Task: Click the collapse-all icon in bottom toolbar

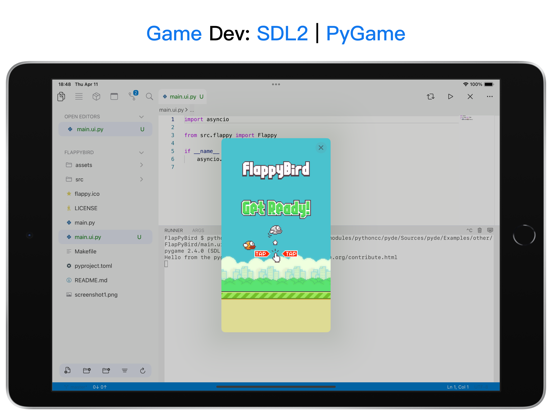Action: 125,370
